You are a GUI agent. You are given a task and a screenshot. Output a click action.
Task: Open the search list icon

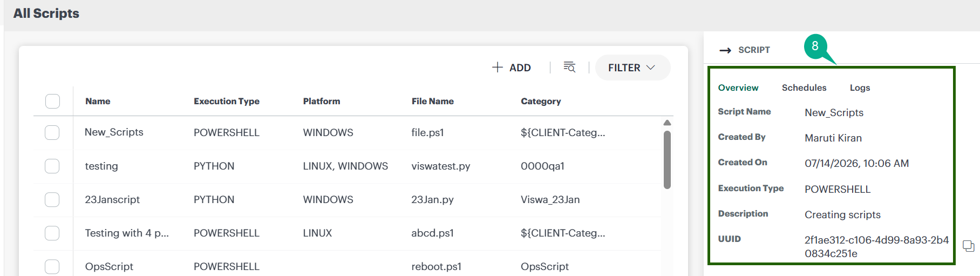(x=569, y=67)
